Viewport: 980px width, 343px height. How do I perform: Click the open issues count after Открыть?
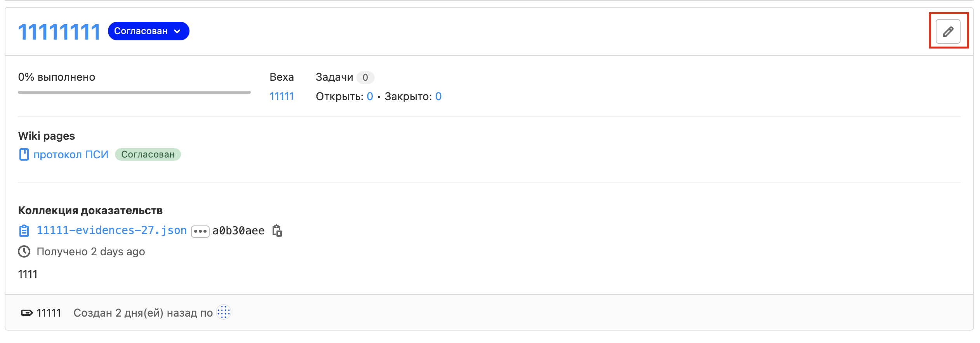(x=370, y=96)
